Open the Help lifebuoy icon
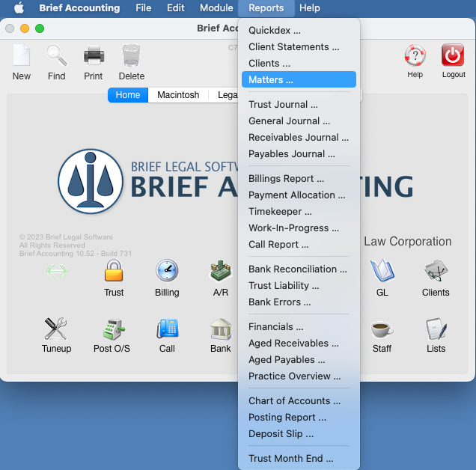Image resolution: width=476 pixels, height=470 pixels. [415, 55]
